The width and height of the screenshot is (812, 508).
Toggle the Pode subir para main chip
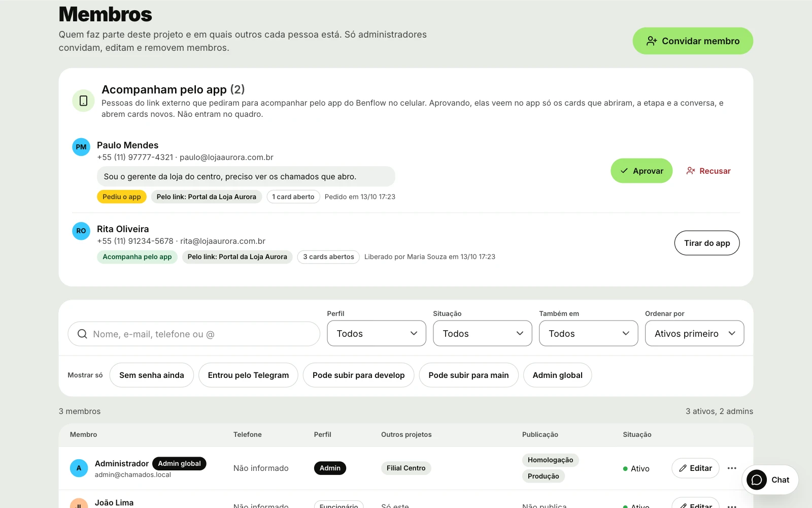pos(468,375)
